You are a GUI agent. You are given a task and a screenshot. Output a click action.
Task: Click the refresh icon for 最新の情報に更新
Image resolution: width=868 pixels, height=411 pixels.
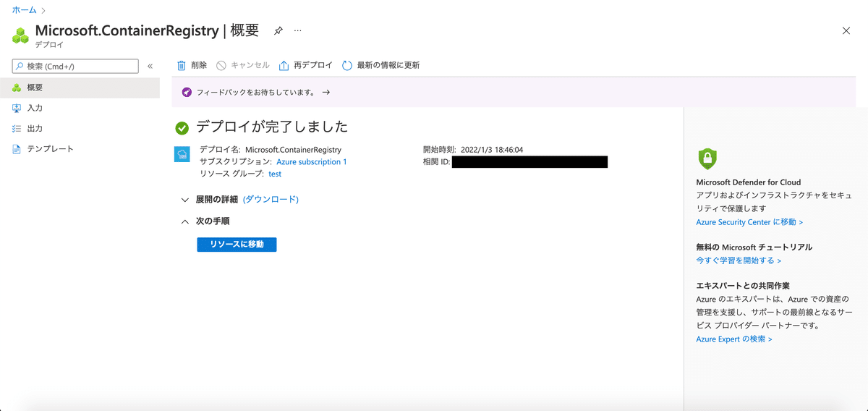click(347, 65)
